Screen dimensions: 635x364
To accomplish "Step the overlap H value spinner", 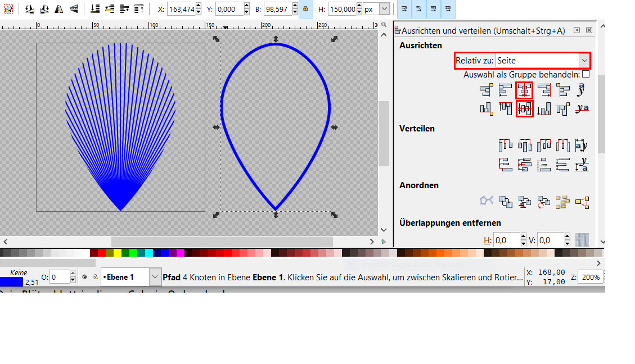I will [x=523, y=240].
